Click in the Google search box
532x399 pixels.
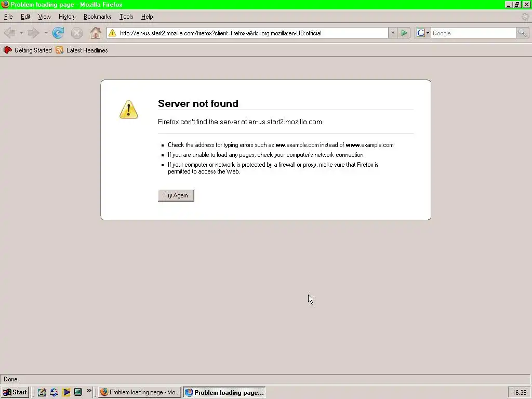473,33
